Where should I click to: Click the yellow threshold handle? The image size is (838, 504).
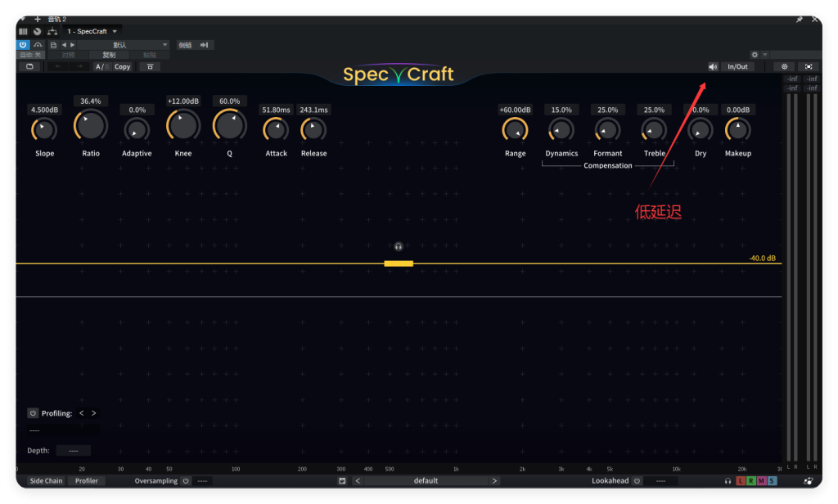(399, 263)
